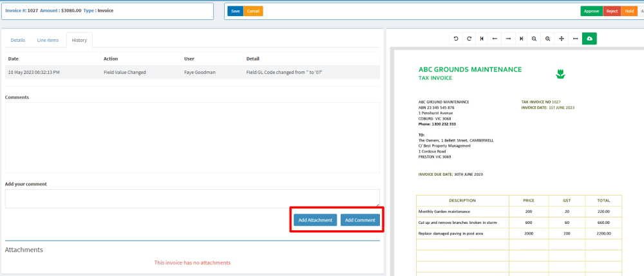Click the 'TAX INVOICE NO 1027' label
Image resolution: width=644 pixels, height=276 pixels.
(x=541, y=102)
